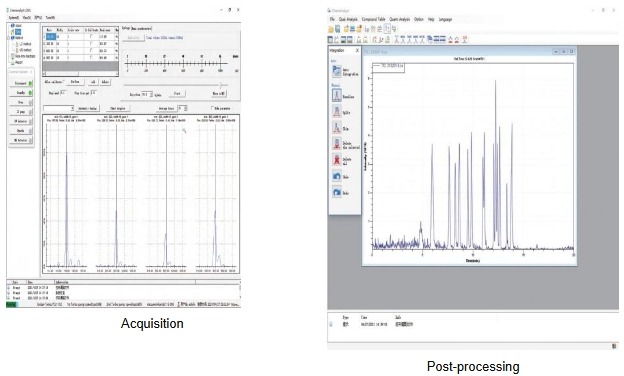This screenshot has width=624, height=376.
Task: Click the syringe position slider handle
Action: (x=221, y=85)
